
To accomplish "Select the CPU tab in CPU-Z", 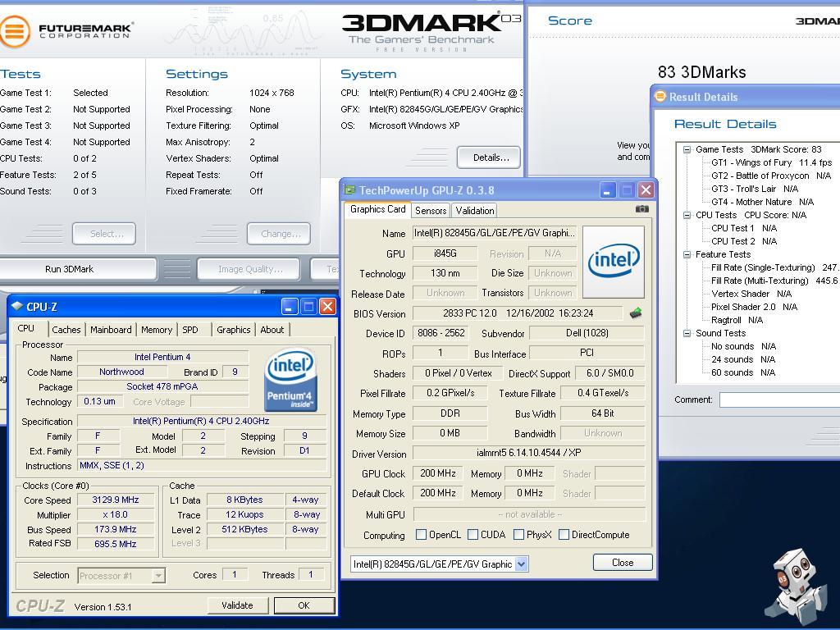I will pos(25,328).
